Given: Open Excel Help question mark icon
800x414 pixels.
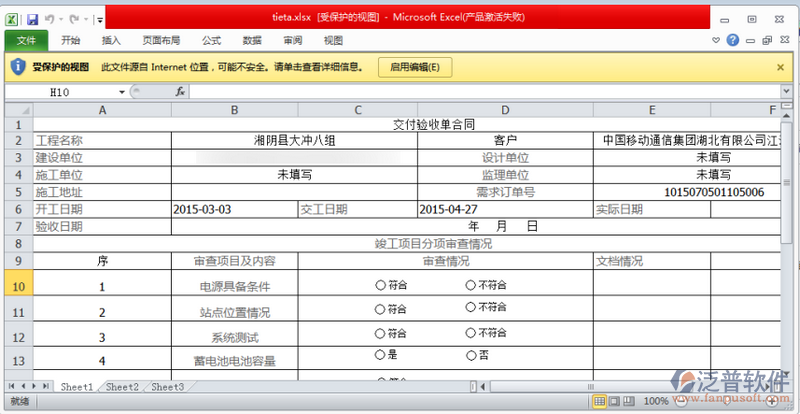Looking at the screenshot, I should coord(733,41).
